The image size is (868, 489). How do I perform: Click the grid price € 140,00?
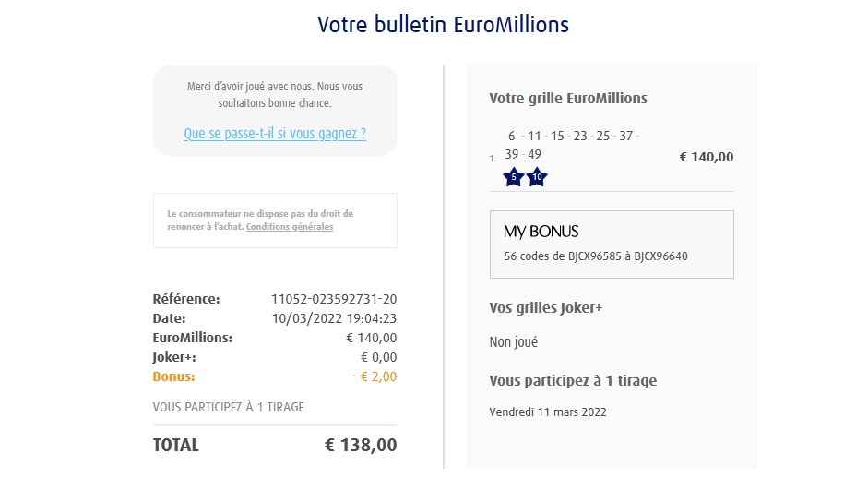(x=707, y=157)
